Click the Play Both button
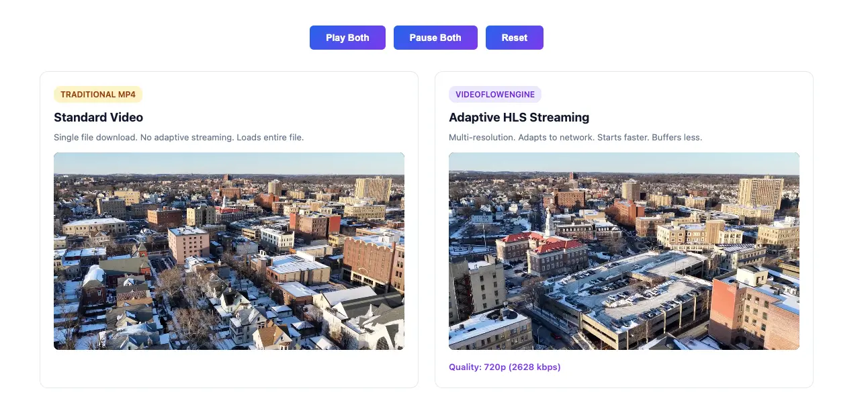Screen dimensions: 868x407 (x=347, y=38)
